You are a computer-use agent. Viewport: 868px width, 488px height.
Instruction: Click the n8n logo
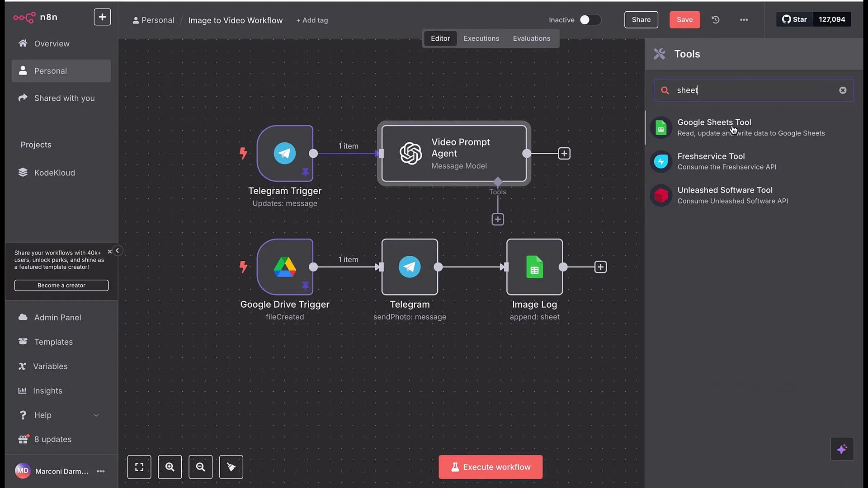tap(35, 17)
